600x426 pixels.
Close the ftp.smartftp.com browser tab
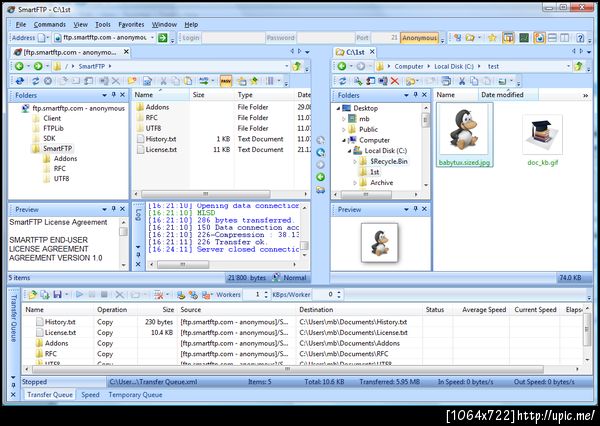click(126, 52)
